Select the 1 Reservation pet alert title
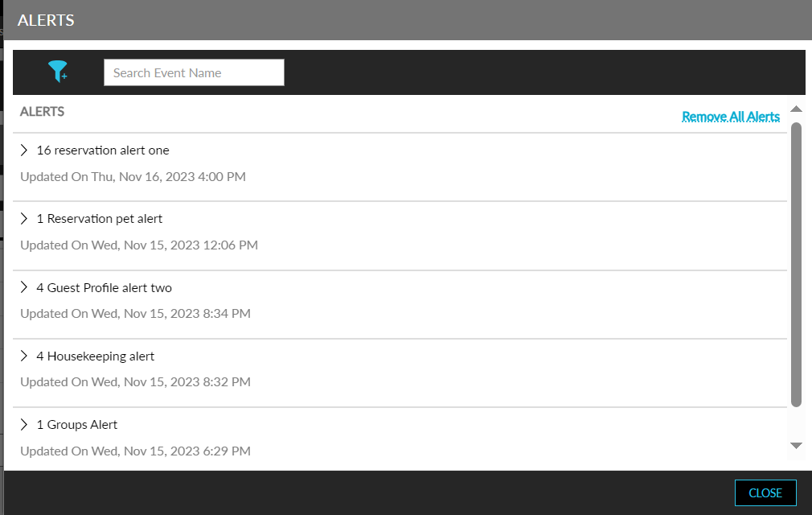This screenshot has height=515, width=812. tap(100, 219)
